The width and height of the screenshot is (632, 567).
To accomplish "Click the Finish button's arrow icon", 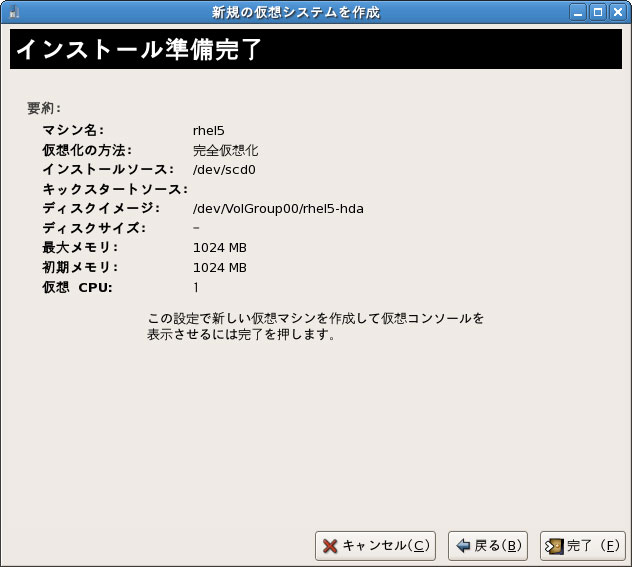I will pos(554,546).
